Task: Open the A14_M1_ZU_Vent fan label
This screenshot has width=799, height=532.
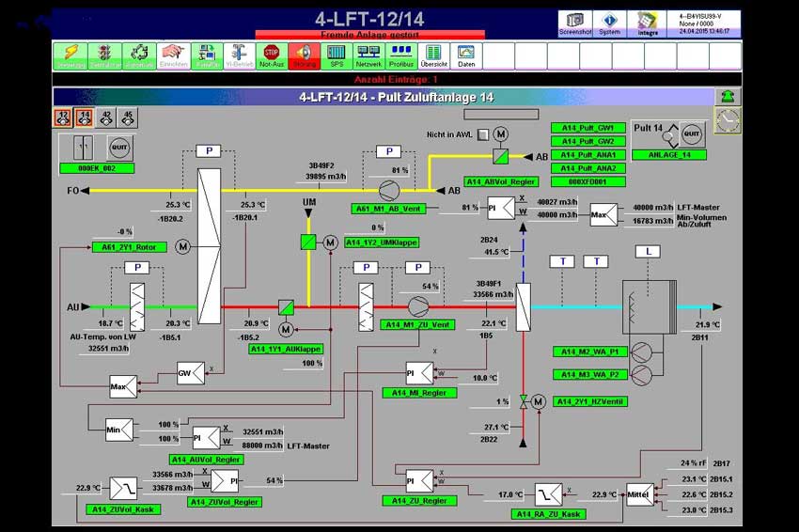Action: point(417,324)
